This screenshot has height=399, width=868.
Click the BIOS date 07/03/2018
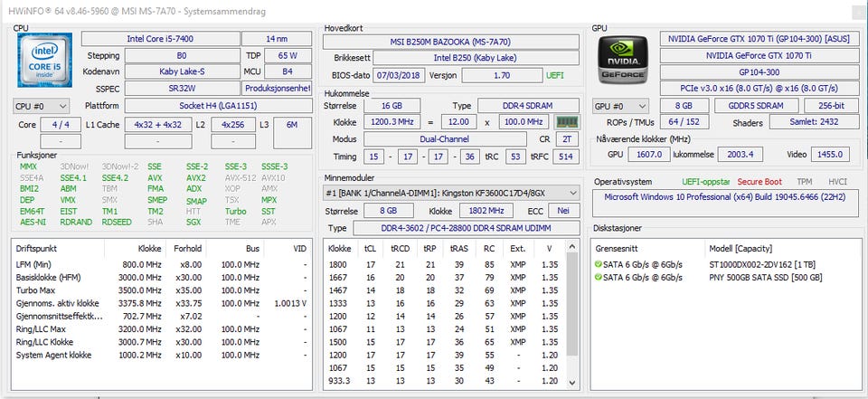pyautogui.click(x=399, y=75)
